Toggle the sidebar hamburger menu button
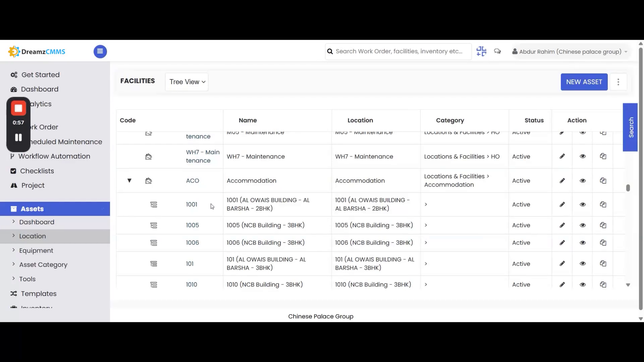644x362 pixels. pos(100,51)
